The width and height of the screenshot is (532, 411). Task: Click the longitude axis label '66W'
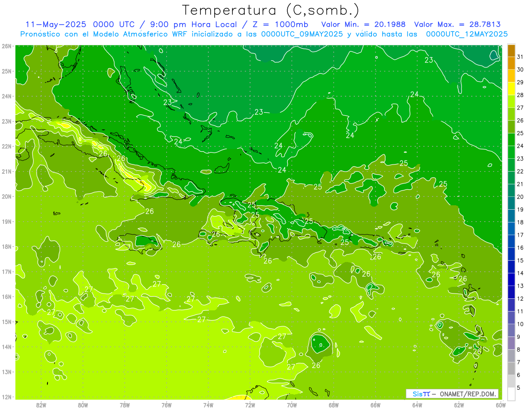pos(376,405)
